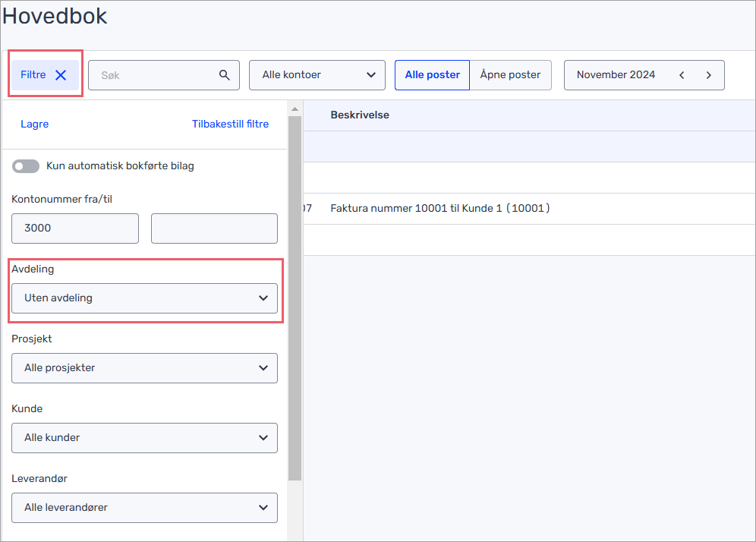The height and width of the screenshot is (542, 756).
Task: Click the magnifying glass search icon
Action: (224, 74)
